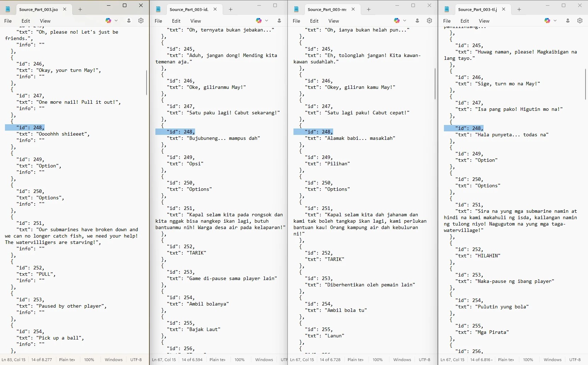
Task: Expand Copilot dropdown arrow in the -tl window
Action: coord(555,21)
